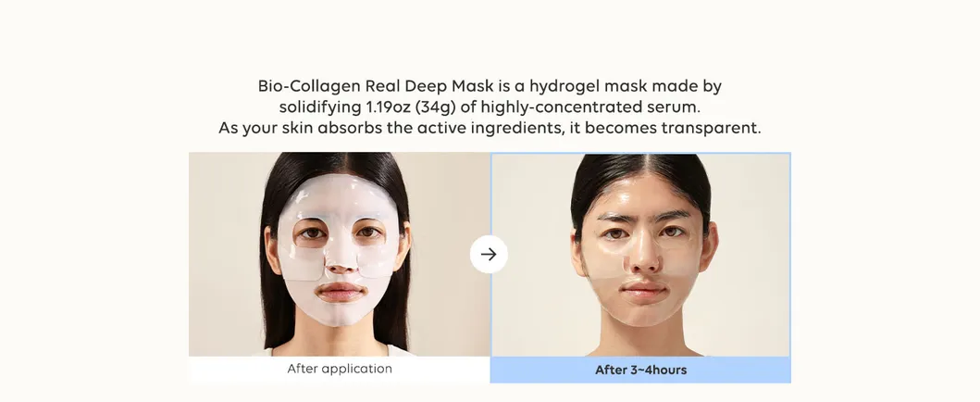Click the chin of the white-masked model

(341, 313)
